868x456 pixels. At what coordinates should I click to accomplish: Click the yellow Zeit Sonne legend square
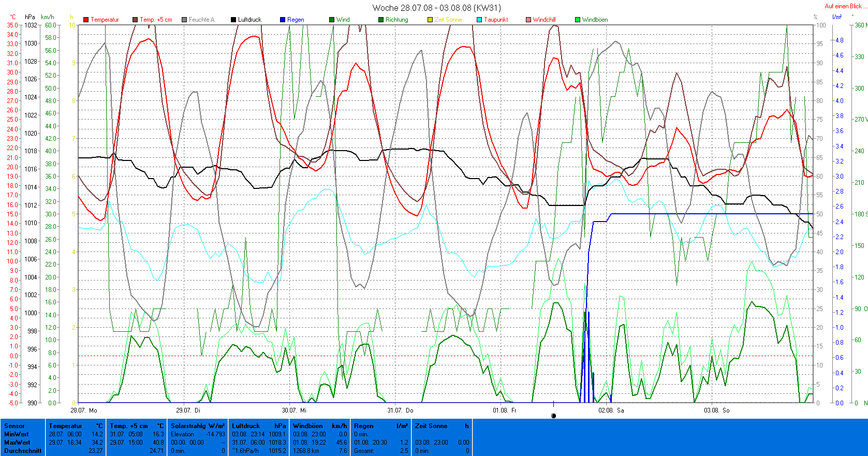click(430, 20)
